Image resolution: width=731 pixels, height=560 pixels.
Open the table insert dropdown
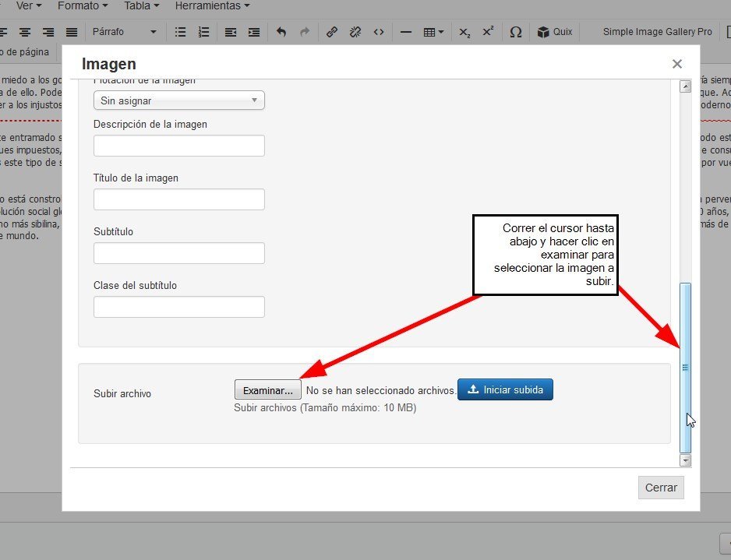pos(433,32)
